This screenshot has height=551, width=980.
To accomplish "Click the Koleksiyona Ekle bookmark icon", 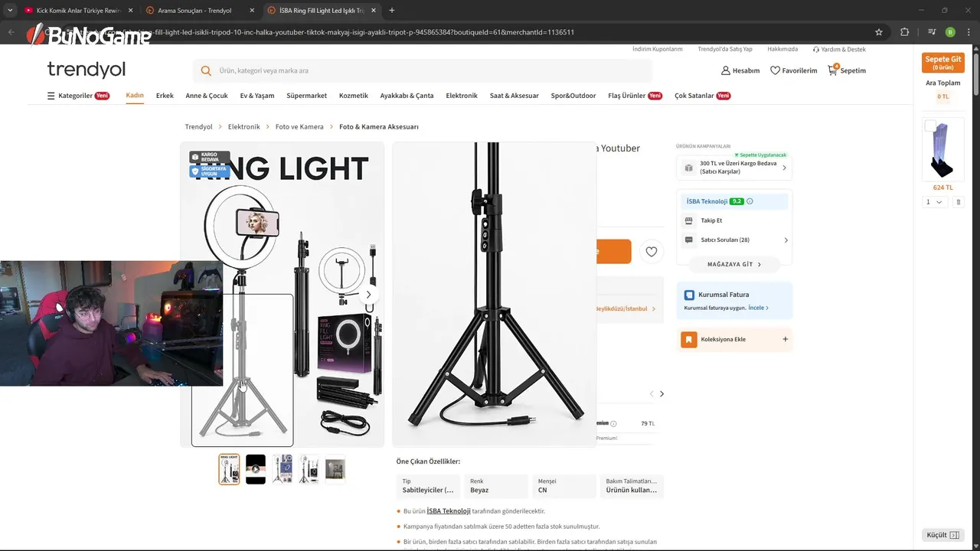I will click(x=689, y=339).
